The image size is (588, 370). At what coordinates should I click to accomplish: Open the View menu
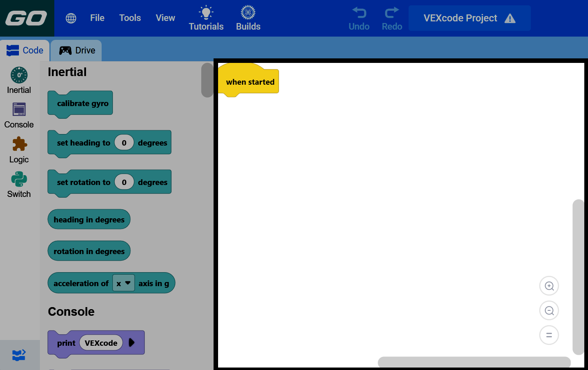point(165,18)
